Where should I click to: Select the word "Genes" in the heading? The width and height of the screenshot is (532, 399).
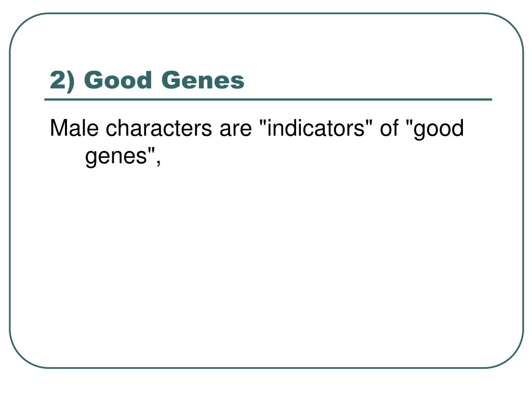(x=203, y=80)
